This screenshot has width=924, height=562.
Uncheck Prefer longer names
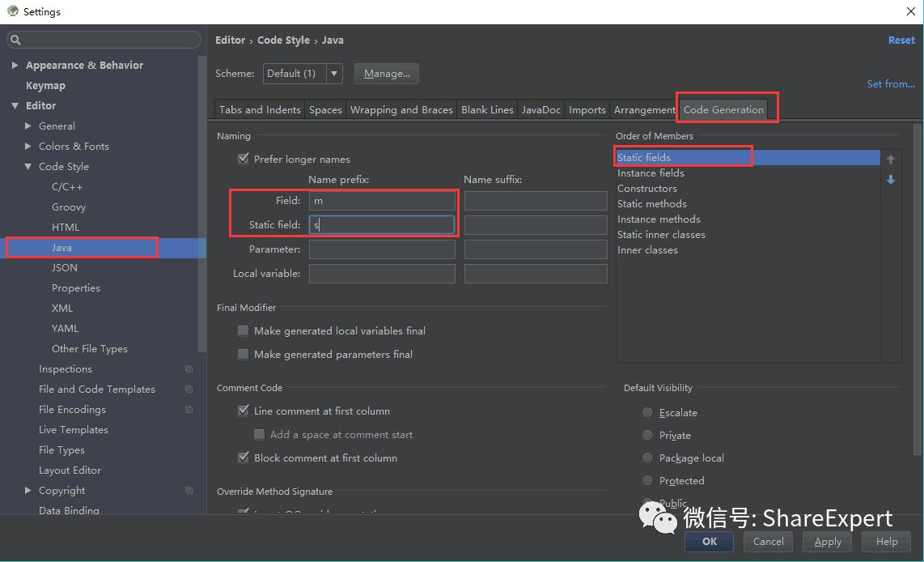243,159
